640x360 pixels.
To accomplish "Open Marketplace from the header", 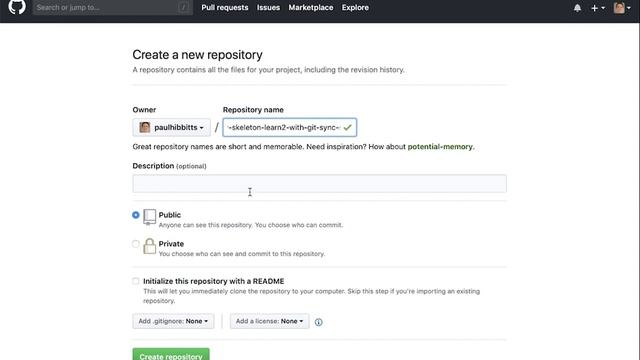I will [x=311, y=7].
